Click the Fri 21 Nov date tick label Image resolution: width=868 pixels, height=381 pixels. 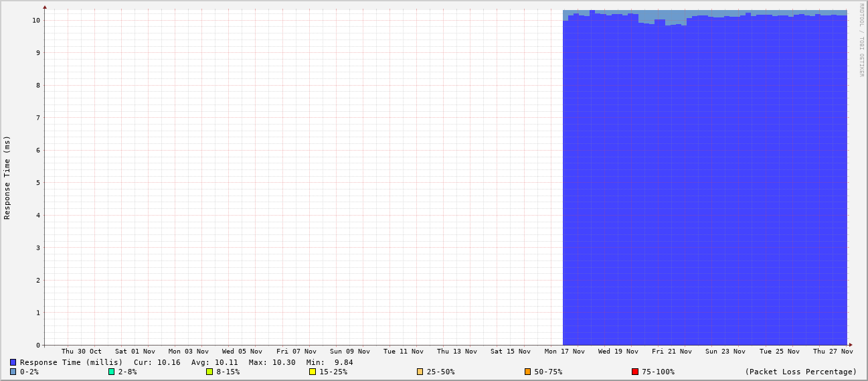672,352
